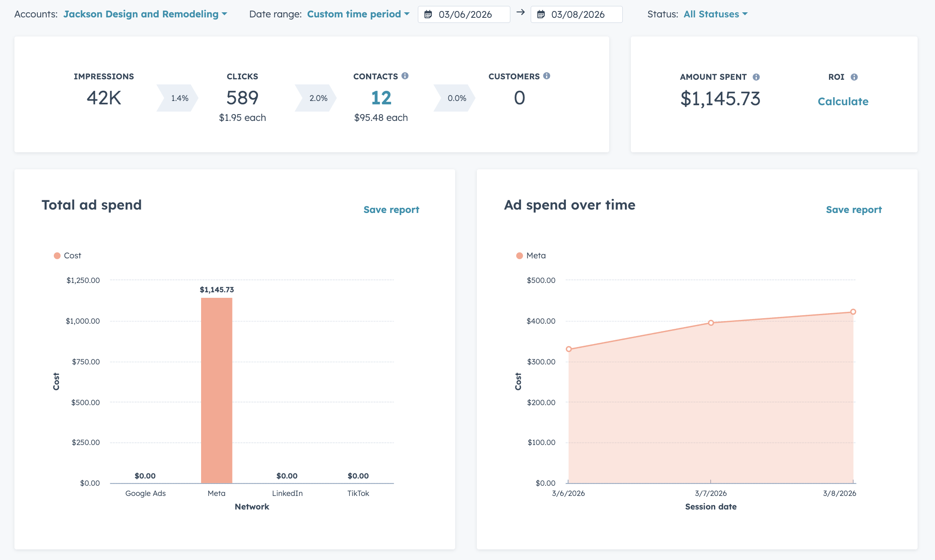
Task: Click the 12 contacts number link
Action: [381, 98]
